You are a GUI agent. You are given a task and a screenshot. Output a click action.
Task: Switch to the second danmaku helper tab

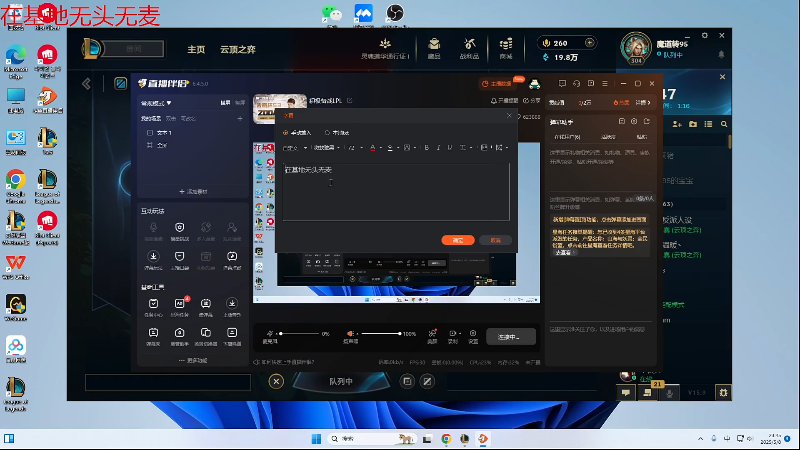coord(608,137)
